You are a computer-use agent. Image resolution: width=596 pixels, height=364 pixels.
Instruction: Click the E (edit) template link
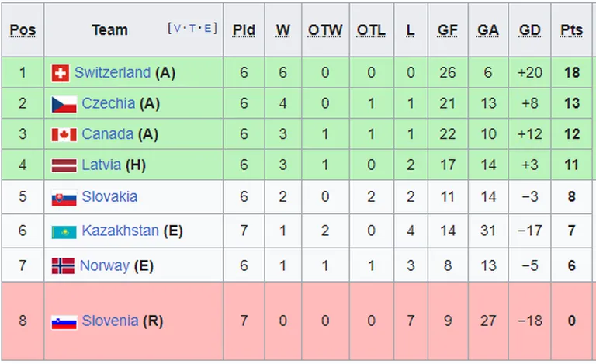tap(208, 29)
